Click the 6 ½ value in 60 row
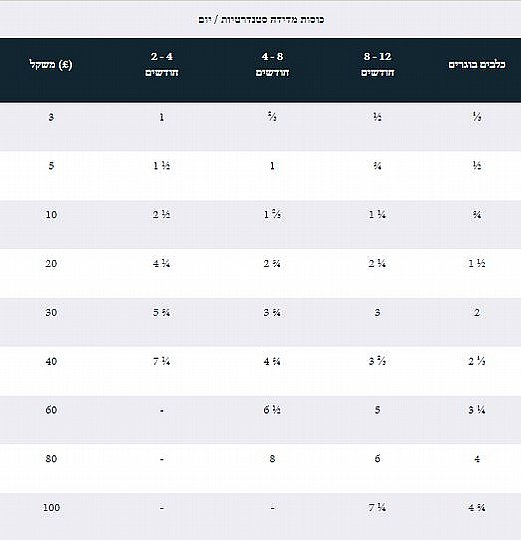This screenshot has height=540, width=521. click(272, 410)
